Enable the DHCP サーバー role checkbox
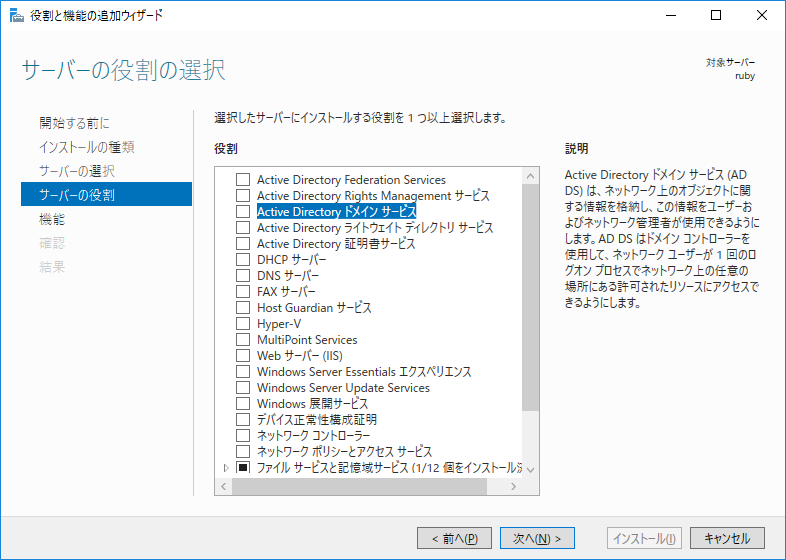The width and height of the screenshot is (786, 560). click(243, 260)
